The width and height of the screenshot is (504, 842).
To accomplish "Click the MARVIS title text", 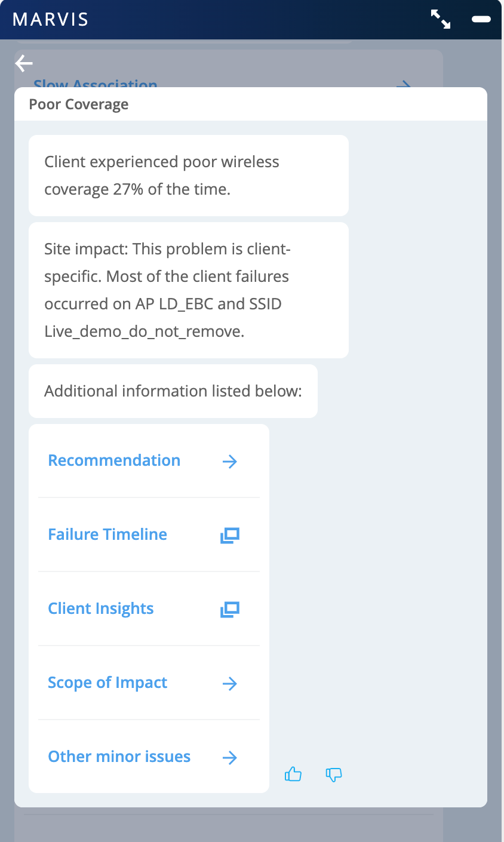I will (x=51, y=19).
